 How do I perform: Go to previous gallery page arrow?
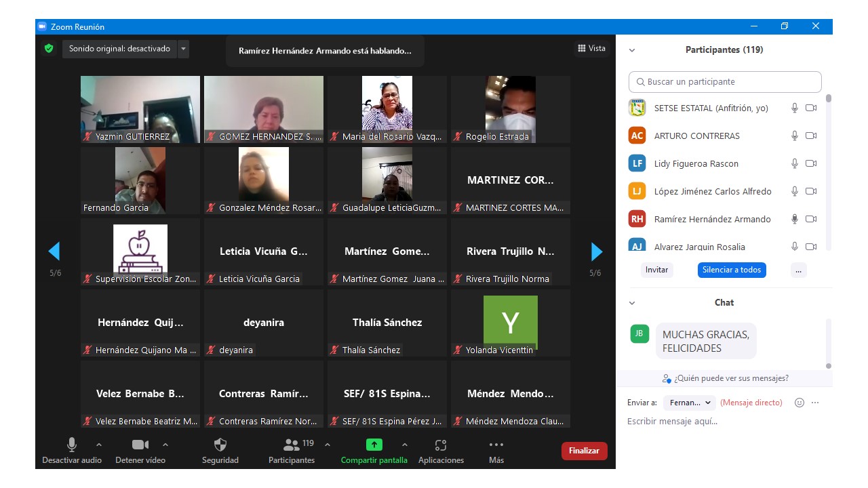point(54,251)
